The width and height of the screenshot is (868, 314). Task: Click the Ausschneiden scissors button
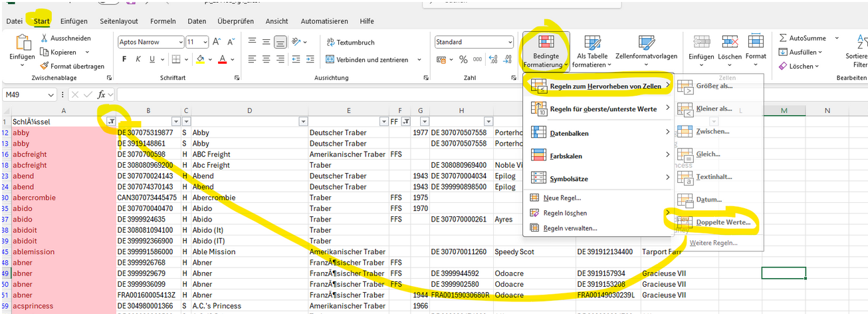click(65, 38)
